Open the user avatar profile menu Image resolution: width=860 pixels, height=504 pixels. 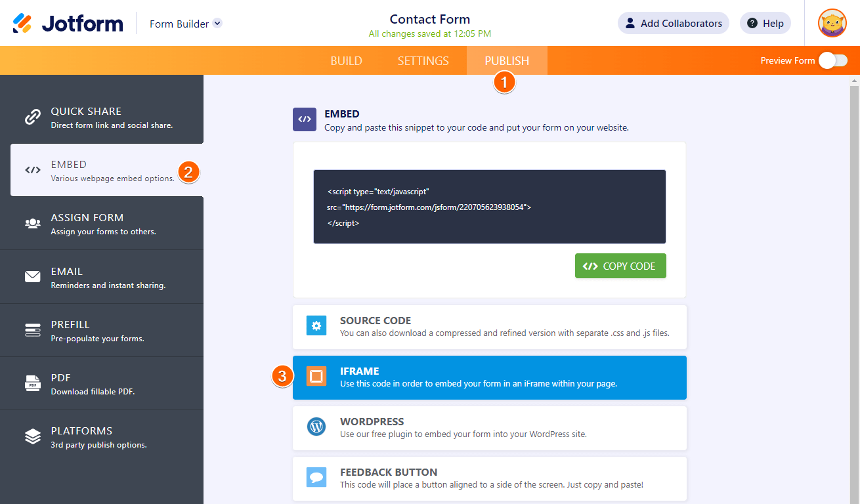[832, 24]
